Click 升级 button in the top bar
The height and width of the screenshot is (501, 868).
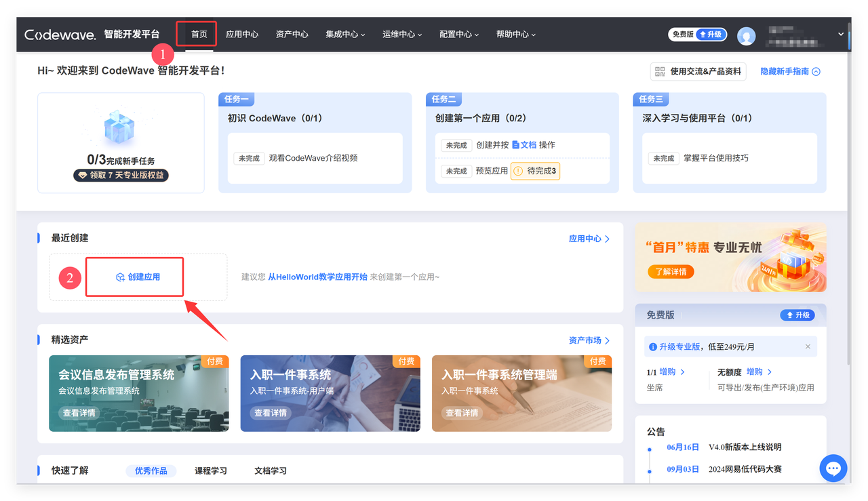click(711, 35)
